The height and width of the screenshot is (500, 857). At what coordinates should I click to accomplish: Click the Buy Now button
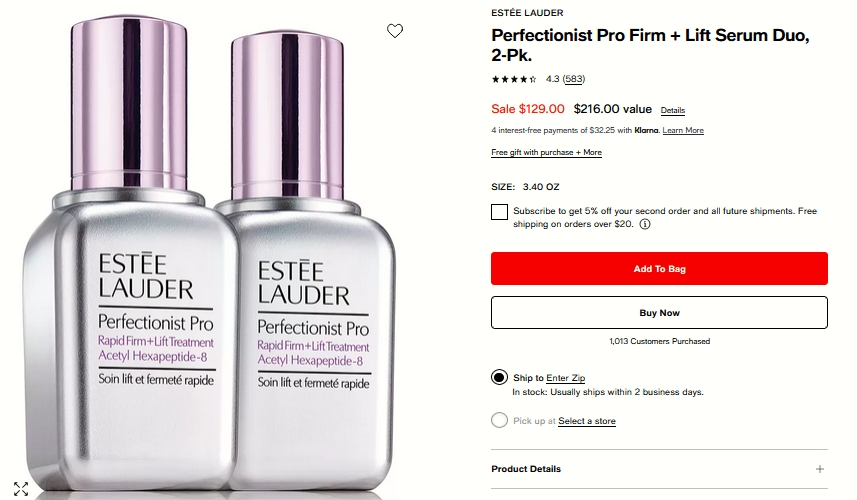pyautogui.click(x=659, y=313)
